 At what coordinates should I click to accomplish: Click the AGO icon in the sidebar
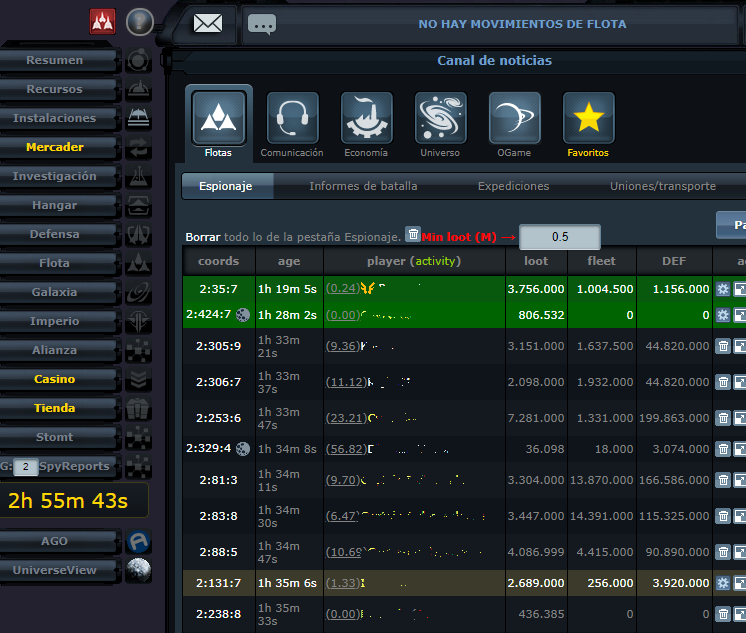(x=139, y=541)
